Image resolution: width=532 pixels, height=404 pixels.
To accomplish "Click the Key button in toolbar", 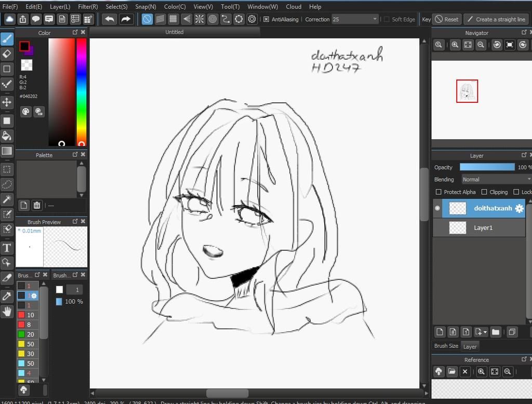I will click(x=426, y=19).
